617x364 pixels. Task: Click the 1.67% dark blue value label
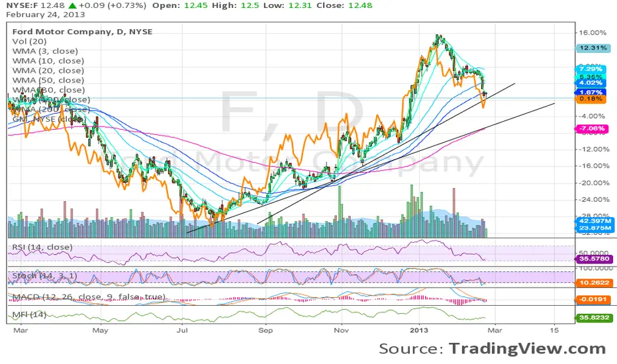point(591,93)
